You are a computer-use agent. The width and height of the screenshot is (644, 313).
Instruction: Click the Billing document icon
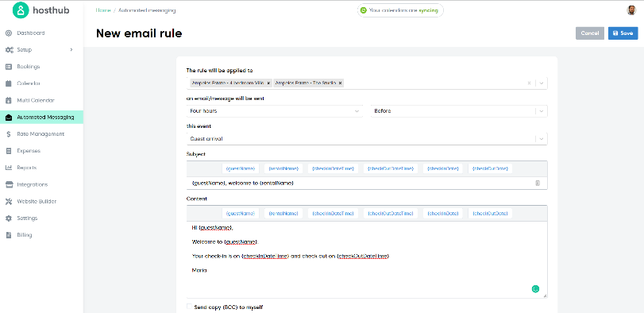coord(9,235)
